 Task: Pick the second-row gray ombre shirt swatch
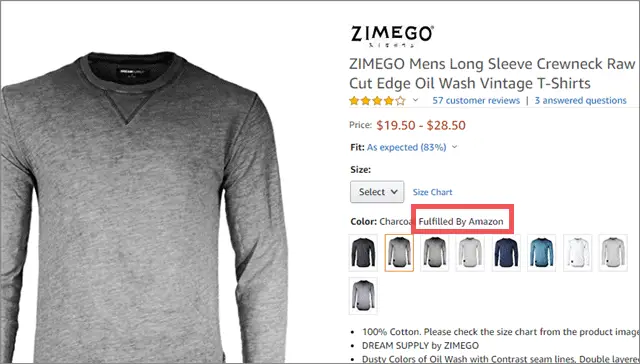363,296
